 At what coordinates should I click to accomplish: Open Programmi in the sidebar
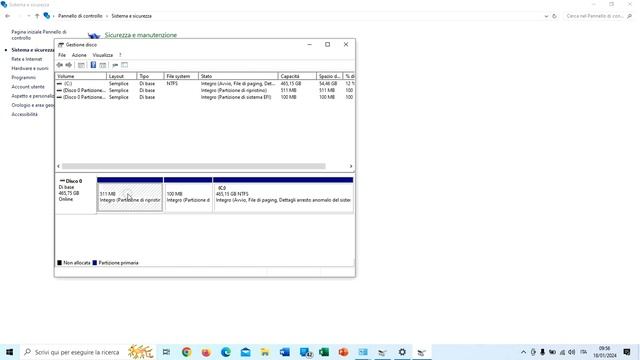tap(24, 78)
